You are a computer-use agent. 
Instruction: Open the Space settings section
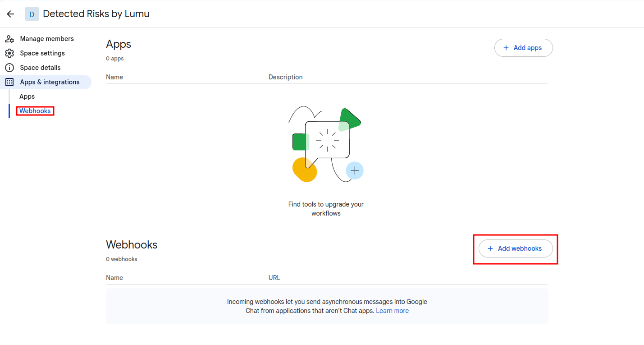[x=42, y=53]
